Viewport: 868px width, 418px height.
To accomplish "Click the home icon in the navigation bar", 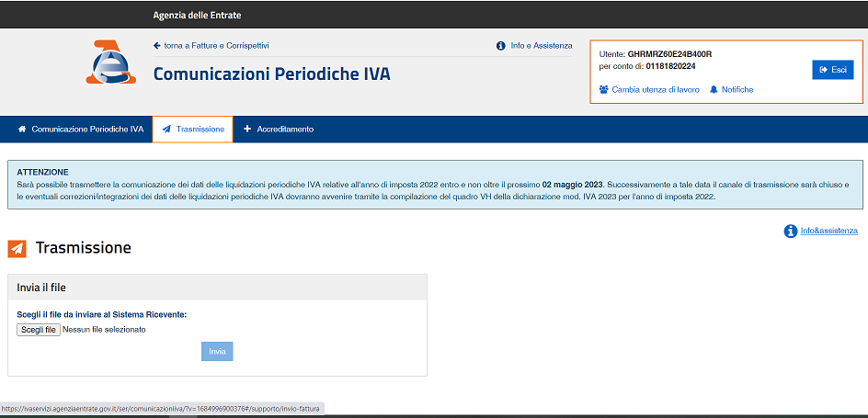I will tap(22, 130).
